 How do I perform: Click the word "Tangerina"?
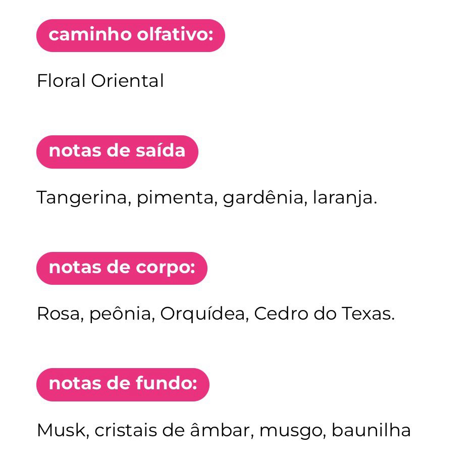pos(84,198)
